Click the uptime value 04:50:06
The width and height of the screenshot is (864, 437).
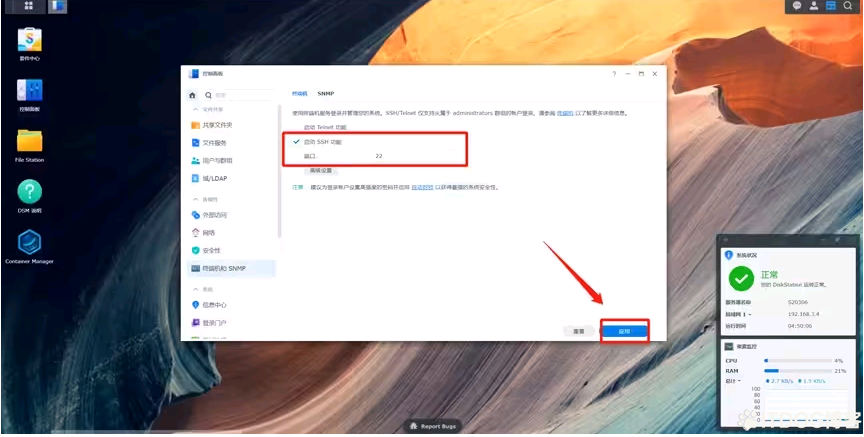800,326
